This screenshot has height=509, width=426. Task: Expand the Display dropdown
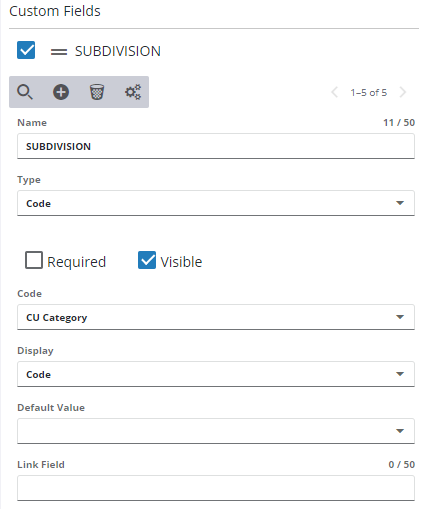[x=216, y=374]
